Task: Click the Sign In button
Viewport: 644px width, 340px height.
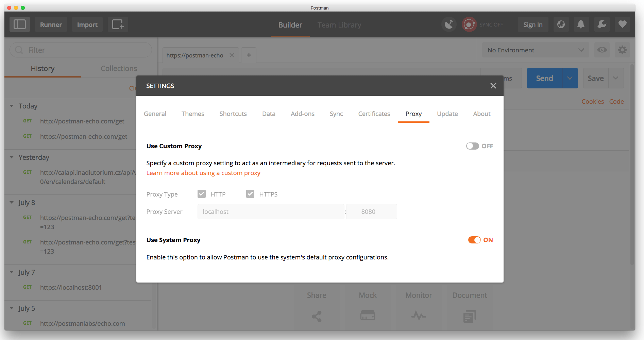Action: 533,24
